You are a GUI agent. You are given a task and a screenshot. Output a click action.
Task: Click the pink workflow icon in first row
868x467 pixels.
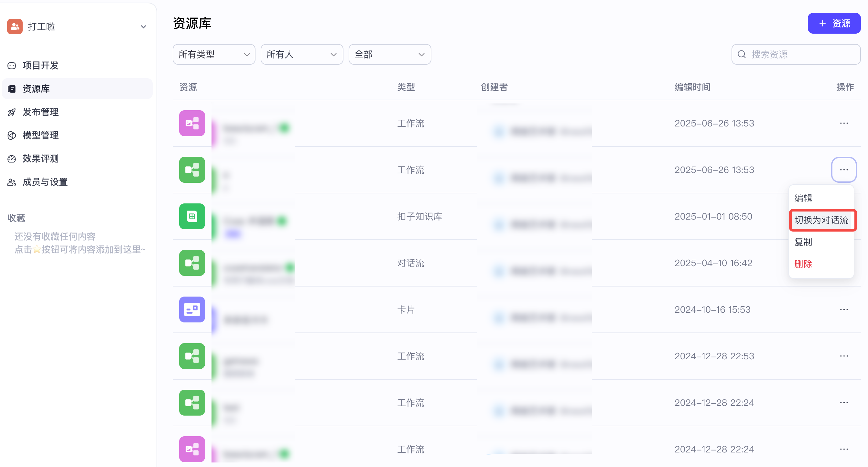192,123
